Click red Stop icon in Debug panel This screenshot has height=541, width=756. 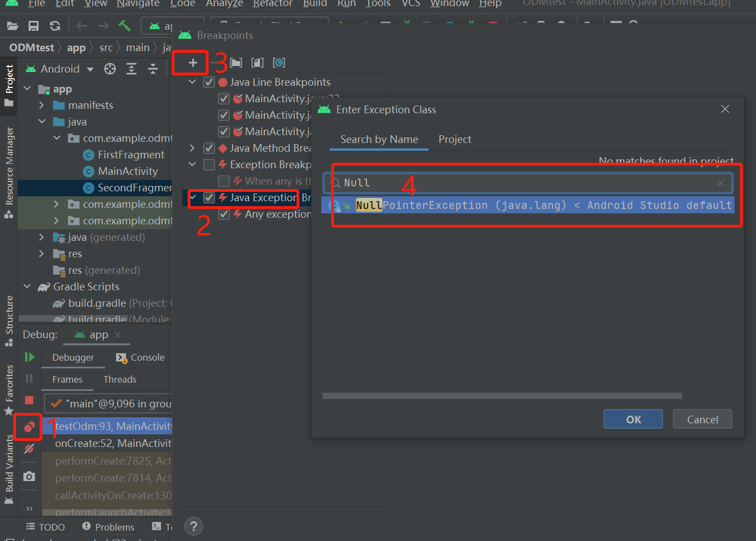(x=29, y=400)
